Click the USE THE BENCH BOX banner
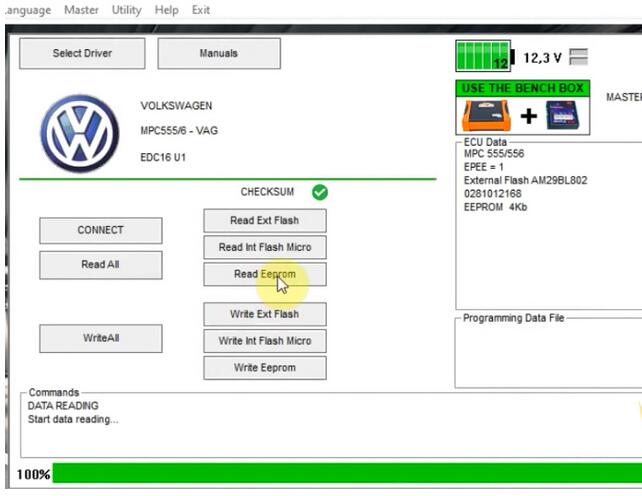This screenshot has width=642, height=496. point(522,88)
